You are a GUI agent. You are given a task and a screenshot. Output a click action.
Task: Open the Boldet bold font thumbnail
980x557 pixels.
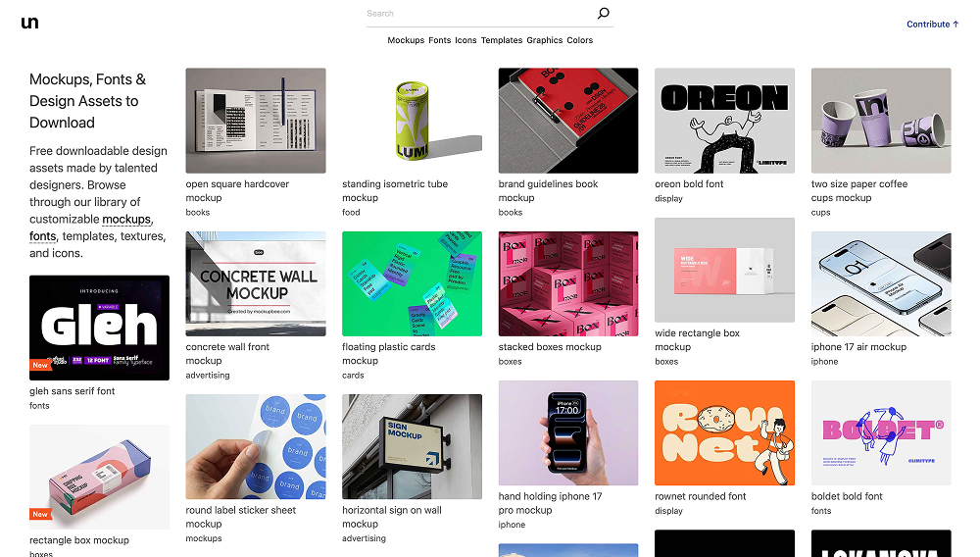click(x=881, y=432)
